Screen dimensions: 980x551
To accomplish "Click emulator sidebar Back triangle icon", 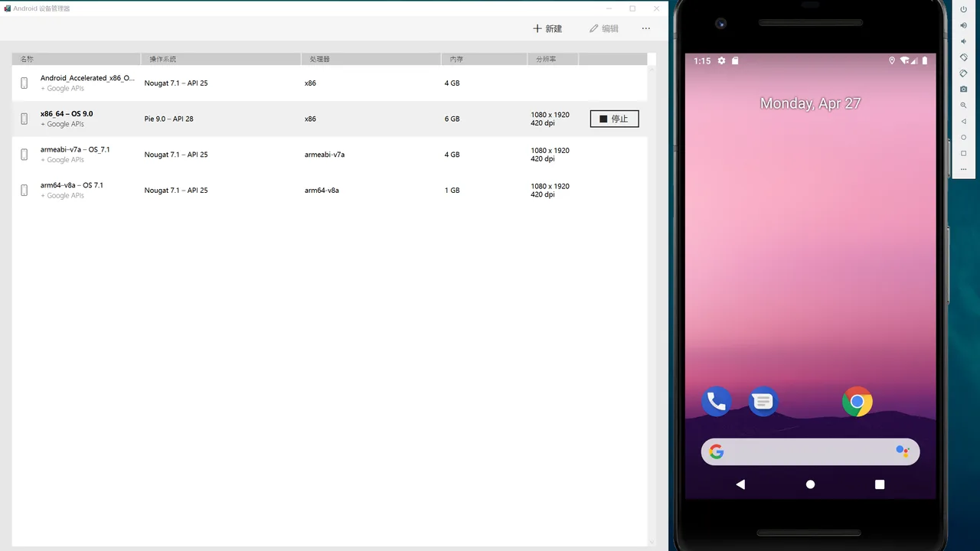I will pyautogui.click(x=963, y=122).
